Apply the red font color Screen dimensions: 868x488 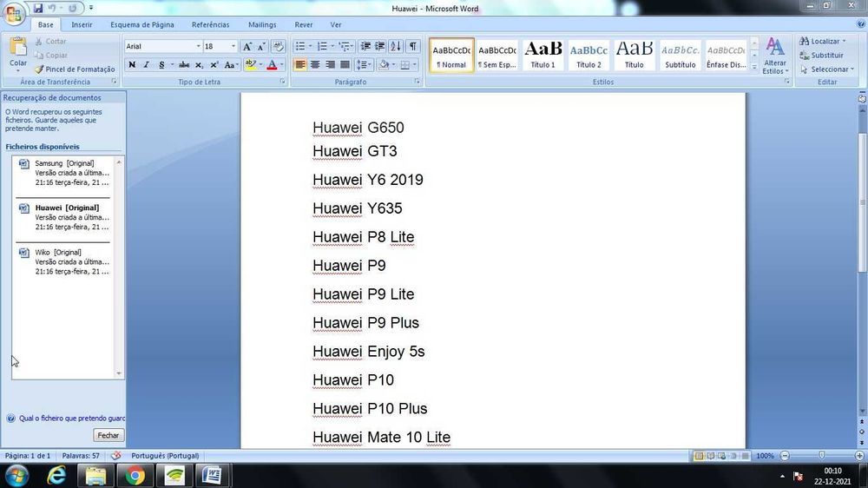point(272,65)
